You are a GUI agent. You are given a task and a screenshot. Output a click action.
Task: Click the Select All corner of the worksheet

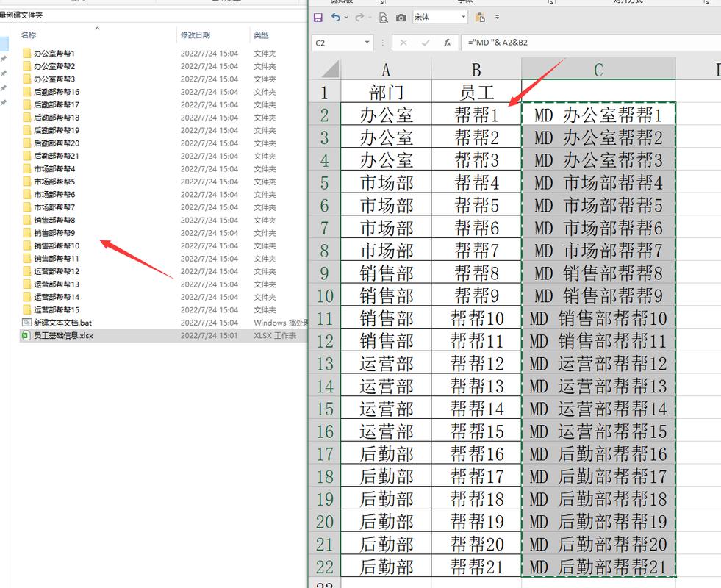coord(326,69)
